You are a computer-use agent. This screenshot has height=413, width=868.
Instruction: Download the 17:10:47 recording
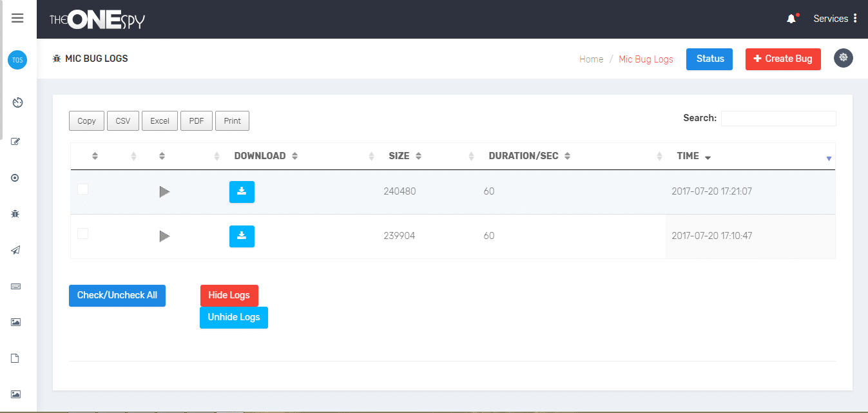point(242,236)
